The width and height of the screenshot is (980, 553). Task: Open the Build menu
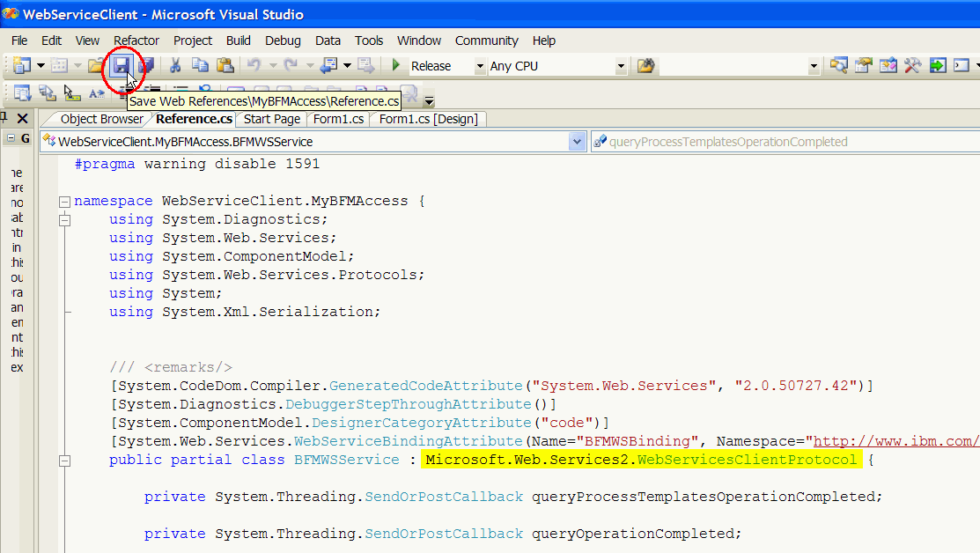[238, 41]
